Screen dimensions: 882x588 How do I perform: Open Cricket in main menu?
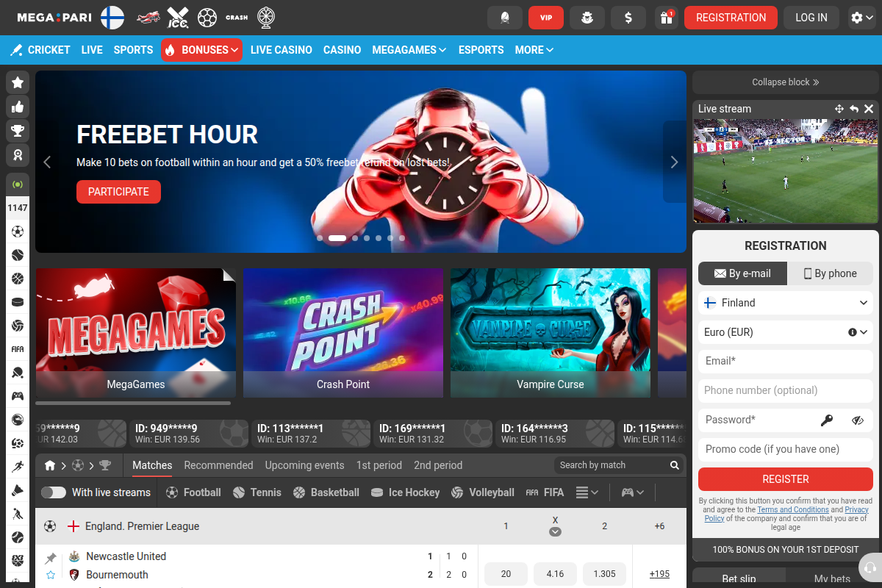[x=40, y=50]
